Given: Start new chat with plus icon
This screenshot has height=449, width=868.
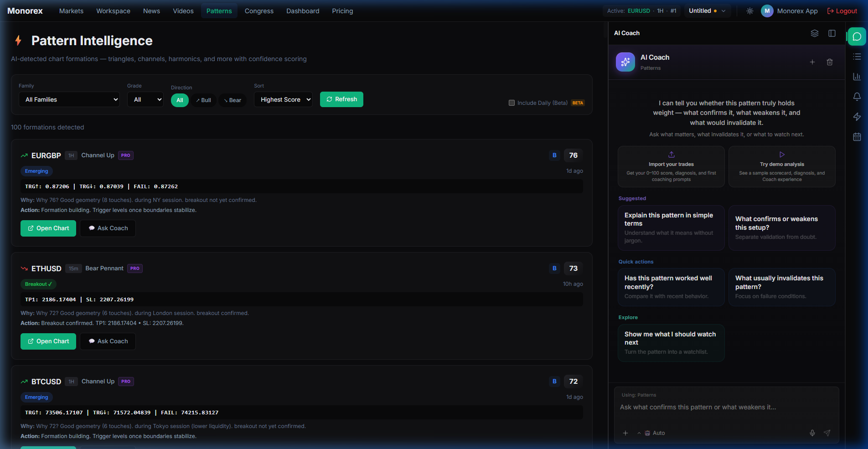Looking at the screenshot, I should 812,62.
